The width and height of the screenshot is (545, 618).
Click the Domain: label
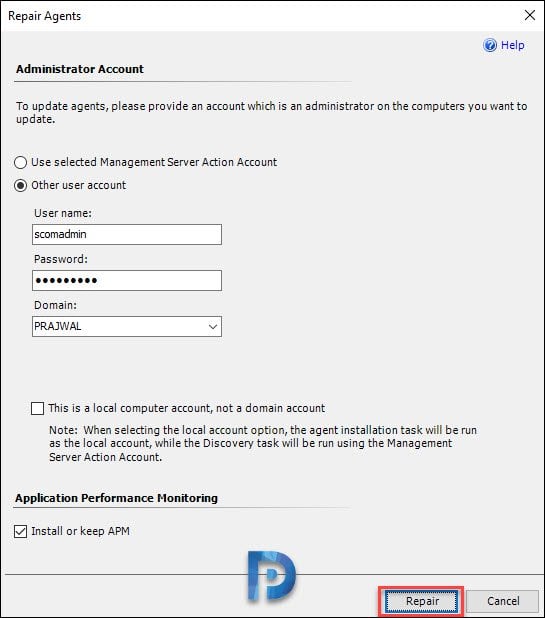point(56,305)
